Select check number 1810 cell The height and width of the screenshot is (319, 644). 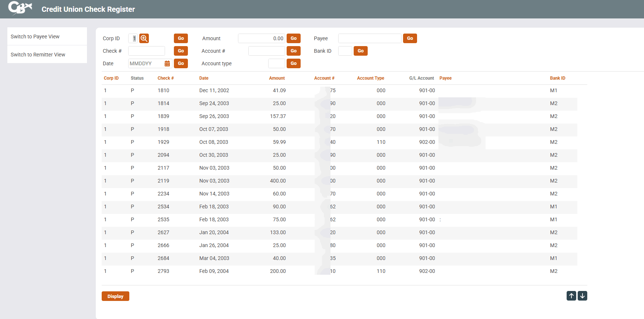164,90
